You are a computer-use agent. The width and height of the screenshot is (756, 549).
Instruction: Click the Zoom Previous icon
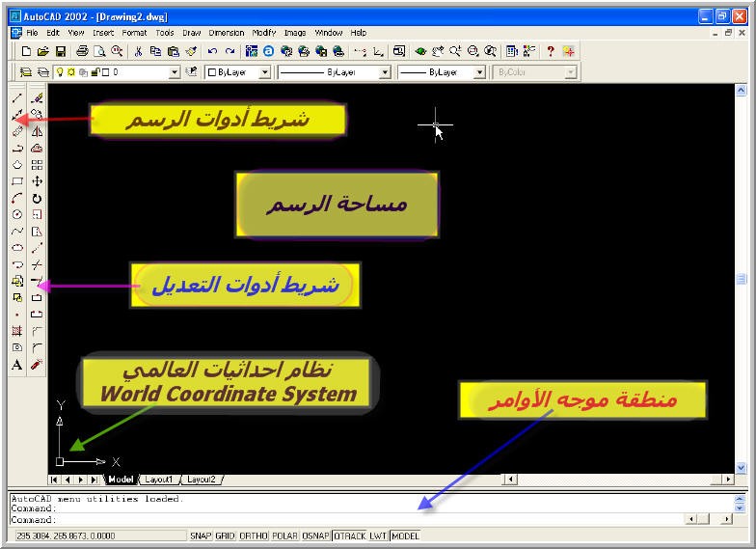pos(490,51)
